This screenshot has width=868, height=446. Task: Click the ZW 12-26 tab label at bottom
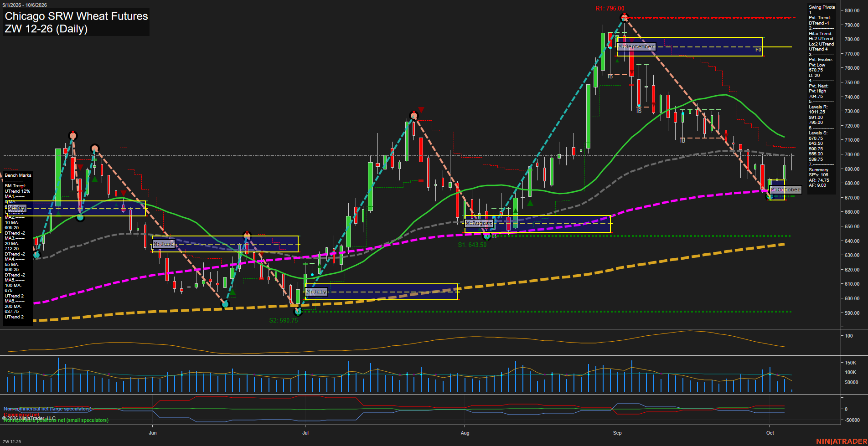12,442
